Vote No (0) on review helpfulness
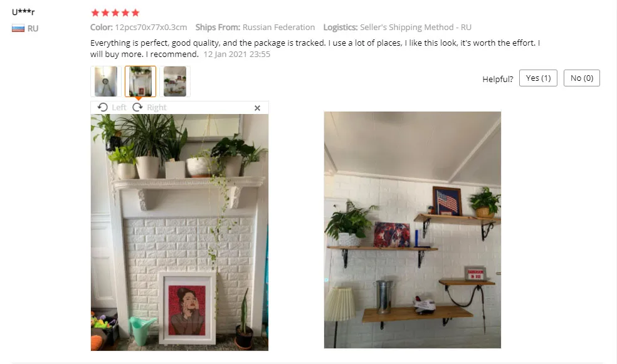Image resolution: width=617 pixels, height=364 pixels. [x=582, y=78]
